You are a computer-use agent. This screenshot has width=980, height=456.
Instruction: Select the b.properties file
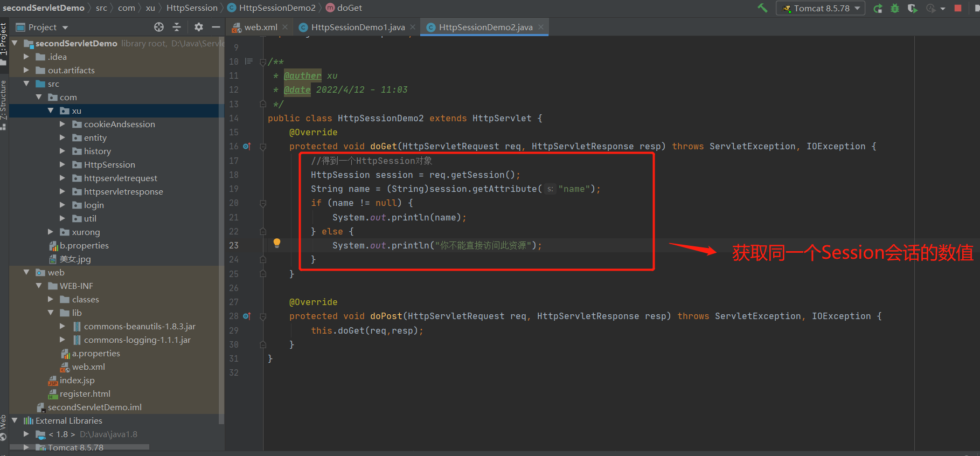tap(84, 245)
